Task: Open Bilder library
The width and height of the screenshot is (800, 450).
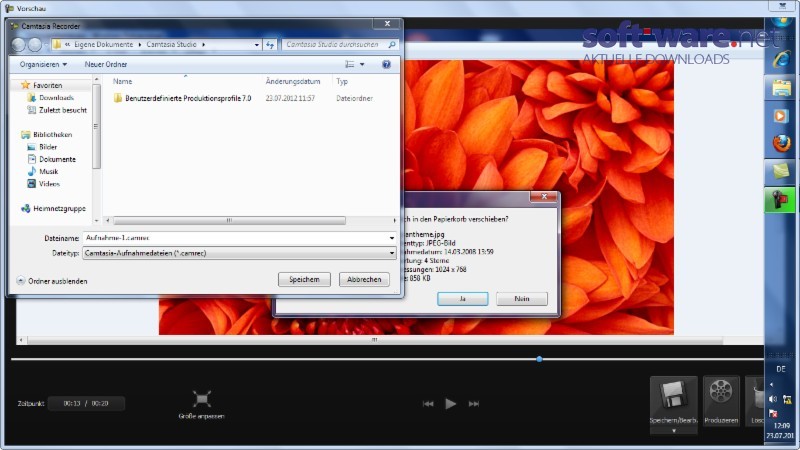Action: [x=48, y=147]
